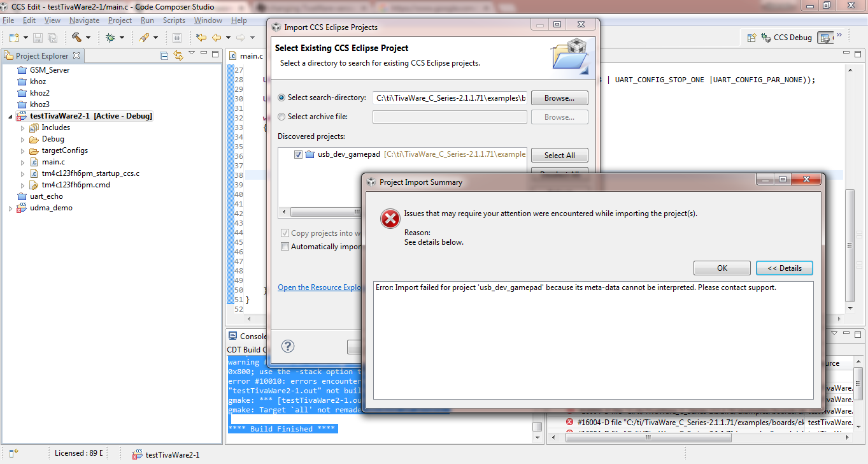Click the Licensed status bar entry

click(x=79, y=454)
